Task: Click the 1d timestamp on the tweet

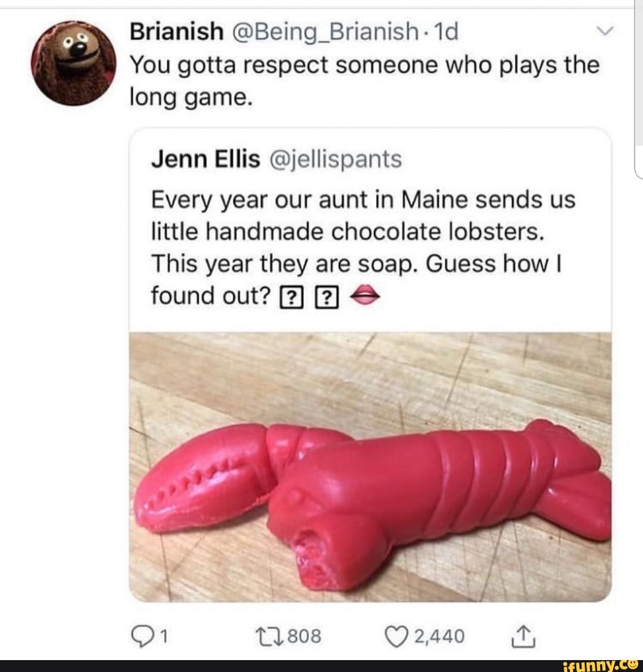Action: point(447,31)
